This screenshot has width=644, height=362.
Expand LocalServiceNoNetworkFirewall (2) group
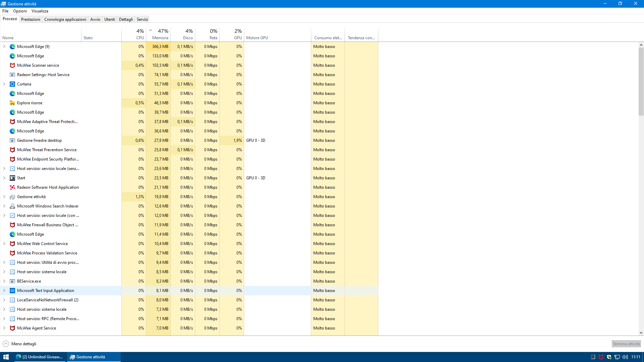tap(4, 300)
